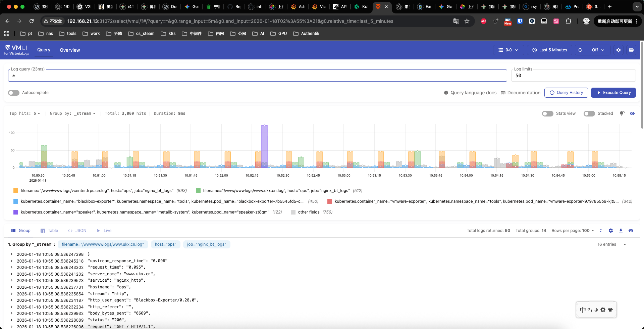Switch the results view to JSON

77,231
